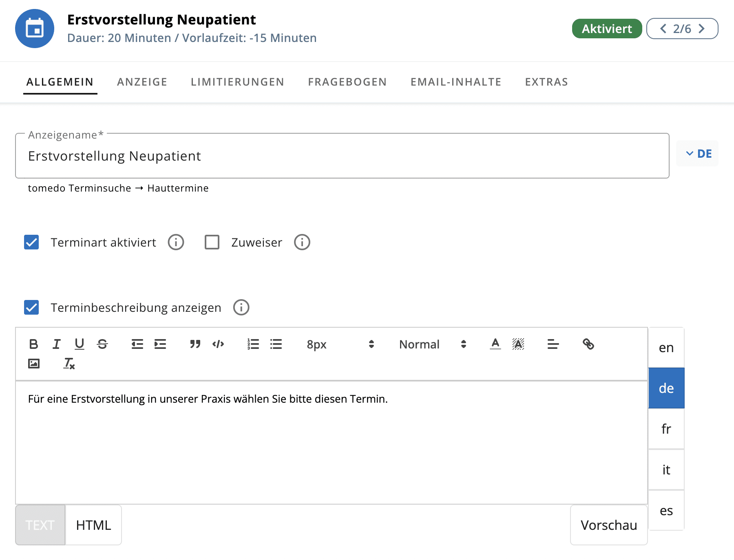734x560 pixels.
Task: Toggle bold formatting in the editor
Action: 33,344
